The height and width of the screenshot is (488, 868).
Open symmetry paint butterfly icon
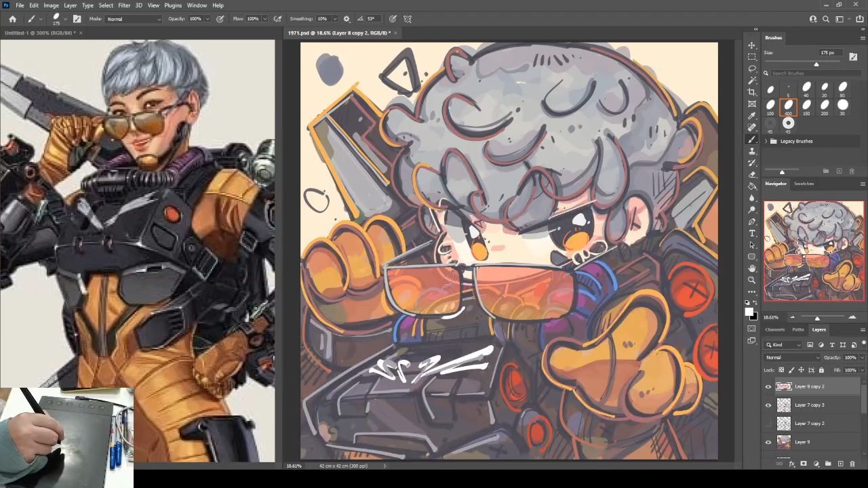[x=408, y=19]
